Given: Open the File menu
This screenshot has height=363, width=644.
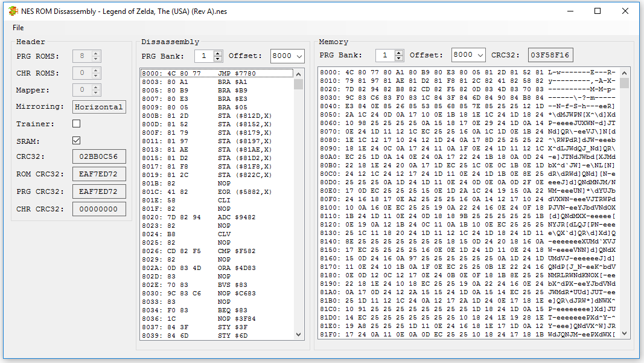Looking at the screenshot, I should click(18, 28).
